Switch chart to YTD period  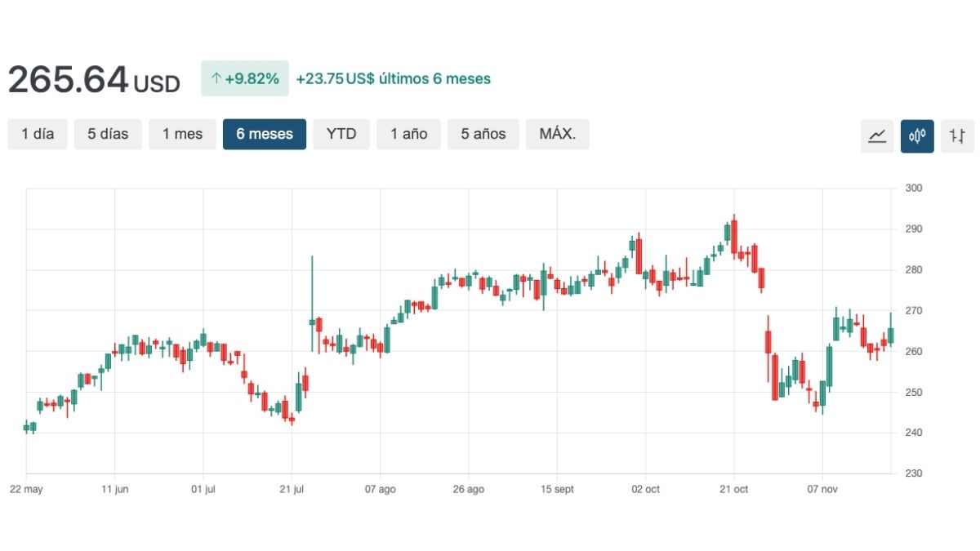point(341,134)
